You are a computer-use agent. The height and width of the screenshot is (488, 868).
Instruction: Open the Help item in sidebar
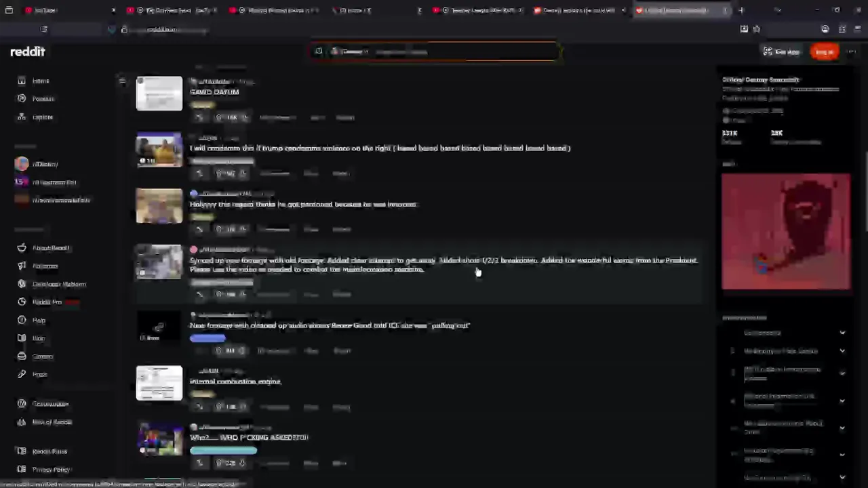point(39,320)
